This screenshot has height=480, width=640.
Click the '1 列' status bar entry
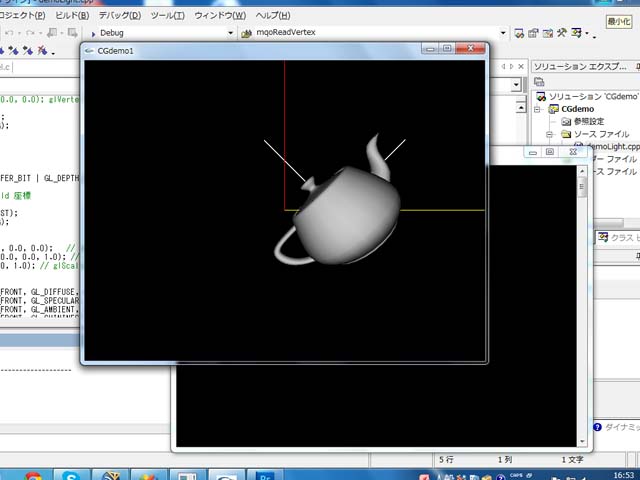coord(505,460)
